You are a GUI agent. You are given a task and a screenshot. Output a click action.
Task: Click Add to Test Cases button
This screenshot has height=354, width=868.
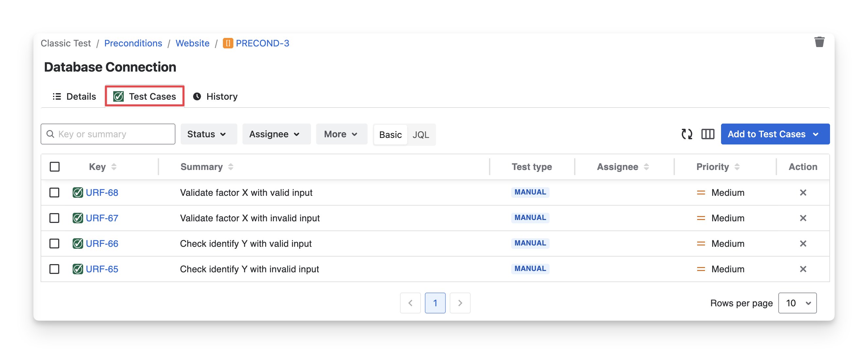tap(775, 134)
